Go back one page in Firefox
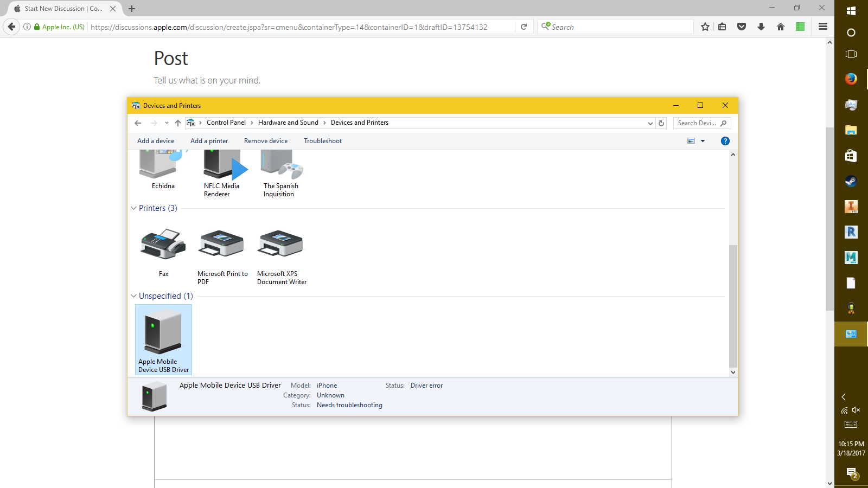 coord(11,27)
